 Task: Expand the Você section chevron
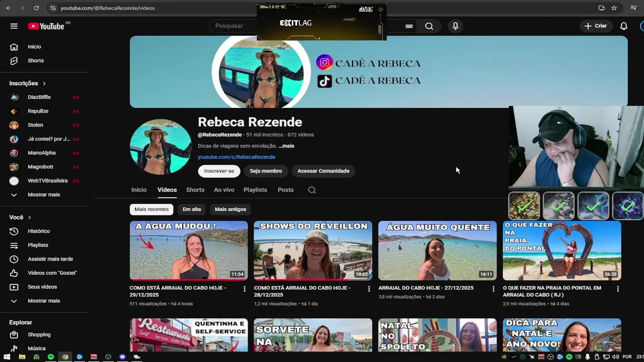30,218
